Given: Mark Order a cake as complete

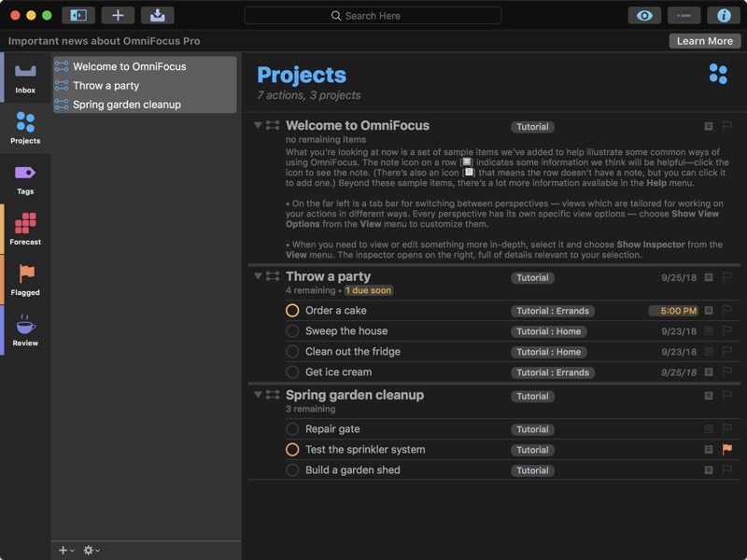Looking at the screenshot, I should tap(292, 311).
